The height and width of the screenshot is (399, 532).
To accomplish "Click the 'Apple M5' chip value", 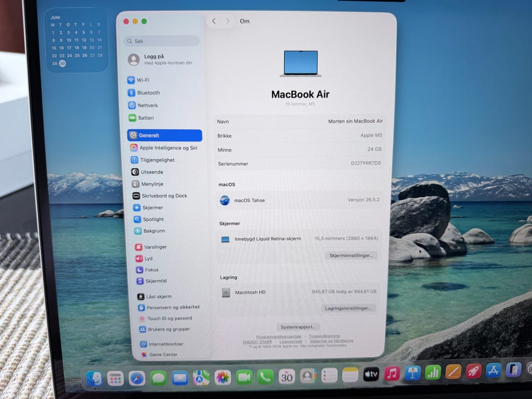I will click(371, 135).
